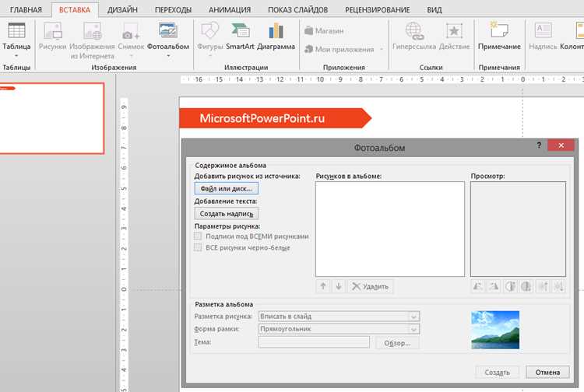This screenshot has height=392, width=584.
Task: Click the Создать надпись button
Action: tap(226, 213)
